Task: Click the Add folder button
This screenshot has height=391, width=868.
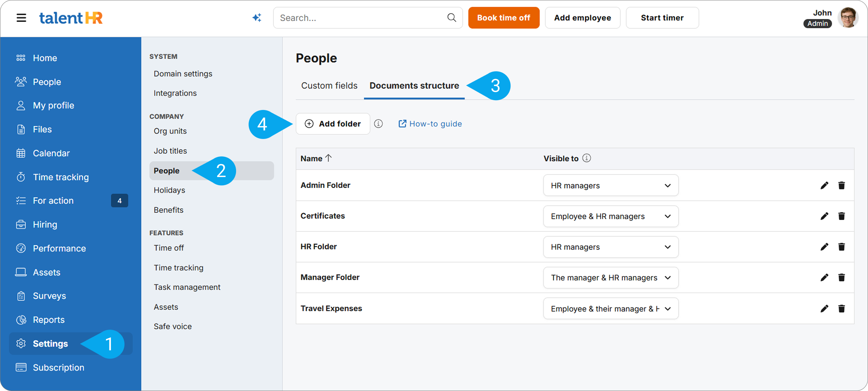Action: point(333,124)
